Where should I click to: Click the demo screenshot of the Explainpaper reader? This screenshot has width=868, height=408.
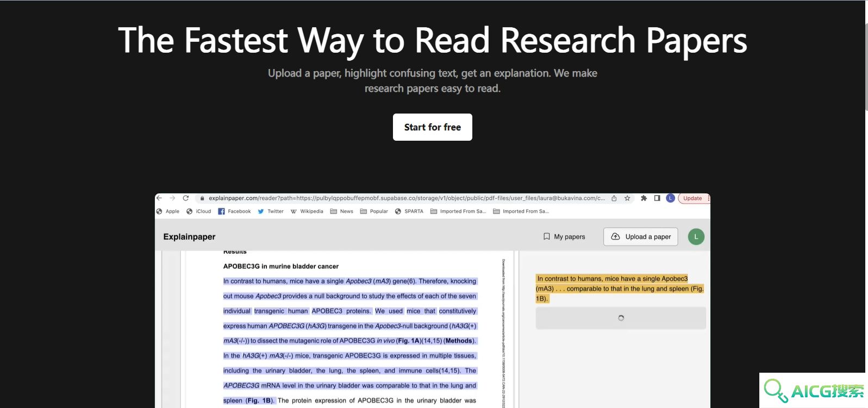(433, 300)
